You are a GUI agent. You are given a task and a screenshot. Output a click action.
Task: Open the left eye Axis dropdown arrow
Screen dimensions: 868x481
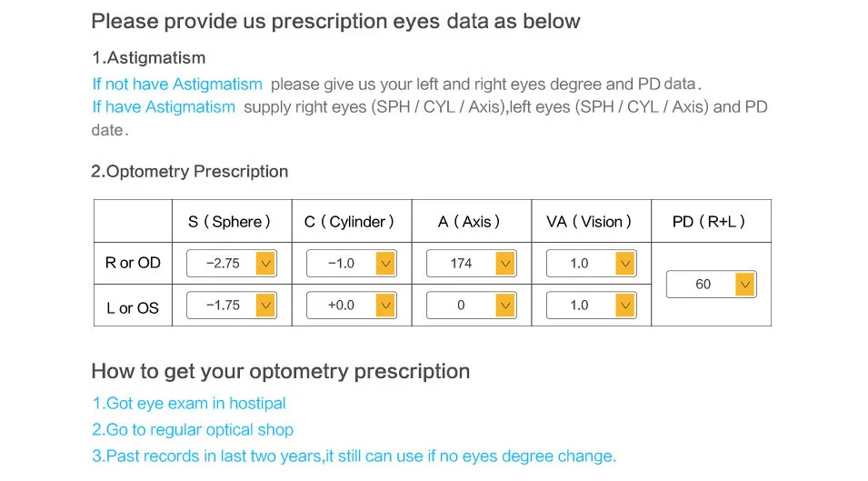pos(505,305)
